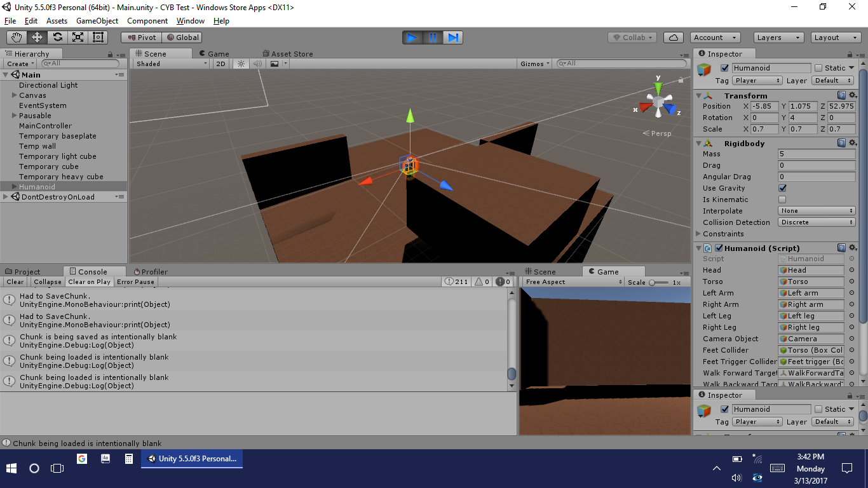The width and height of the screenshot is (868, 488).
Task: Select the Hand tool in toolbar
Action: [17, 37]
